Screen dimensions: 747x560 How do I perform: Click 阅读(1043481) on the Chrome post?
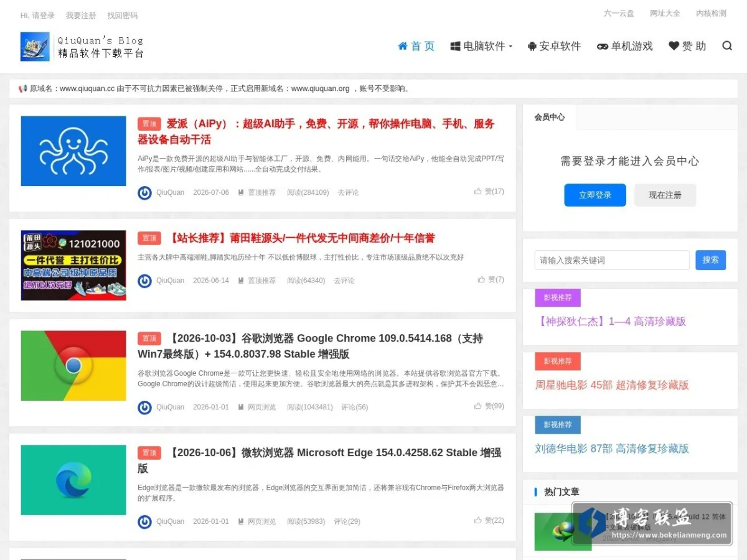[x=310, y=408]
